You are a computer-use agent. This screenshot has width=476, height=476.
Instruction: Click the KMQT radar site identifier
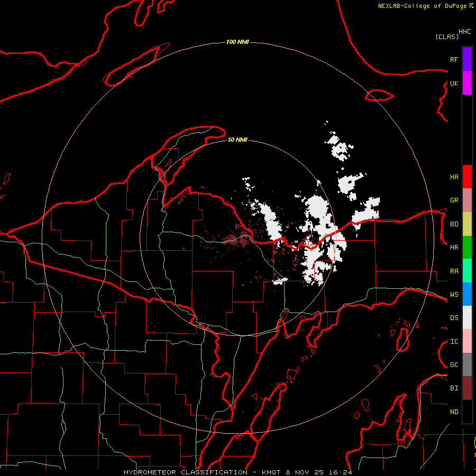(271, 472)
